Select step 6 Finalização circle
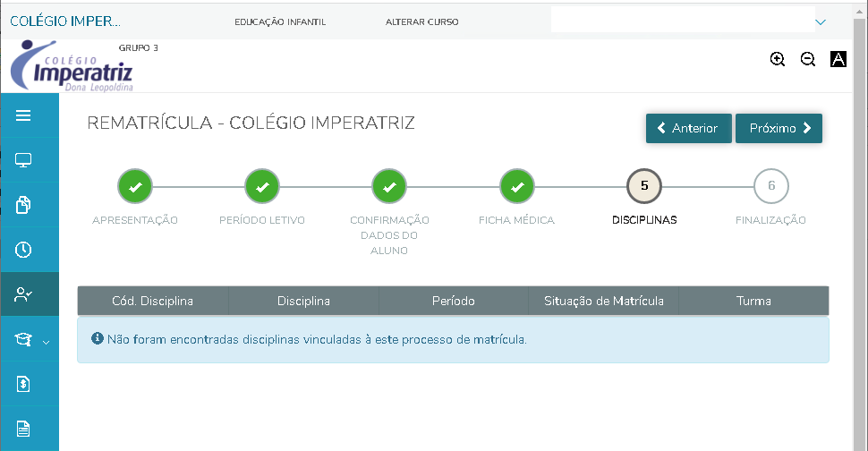Viewport: 868px width, 451px height. click(x=771, y=186)
